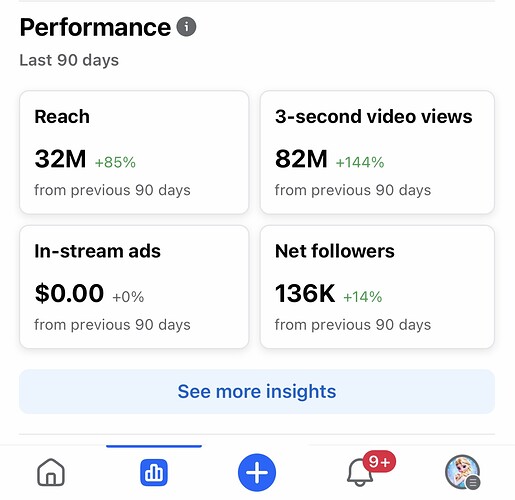Tap the 9+ notification badge
515x500 pixels.
tap(379, 462)
